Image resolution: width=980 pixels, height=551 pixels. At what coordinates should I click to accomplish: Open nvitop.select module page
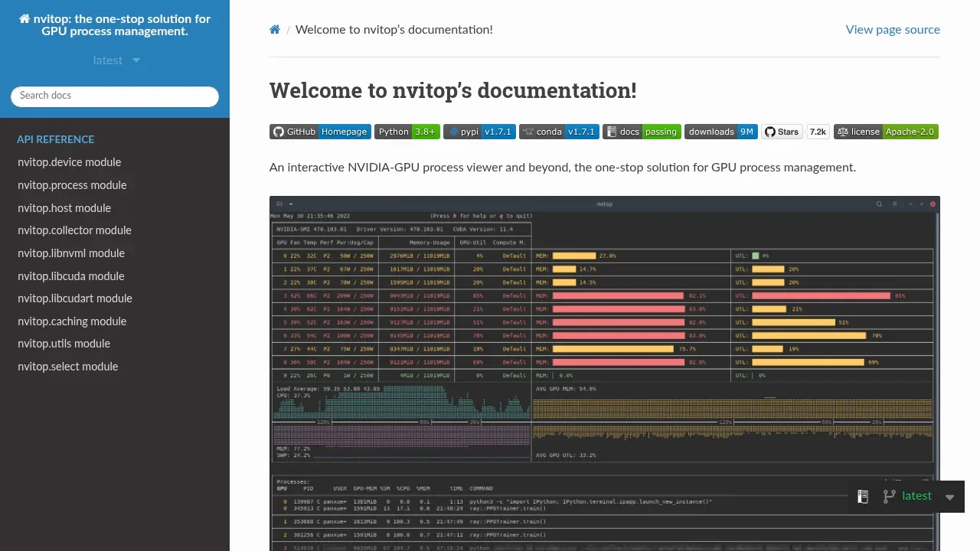click(x=115, y=367)
